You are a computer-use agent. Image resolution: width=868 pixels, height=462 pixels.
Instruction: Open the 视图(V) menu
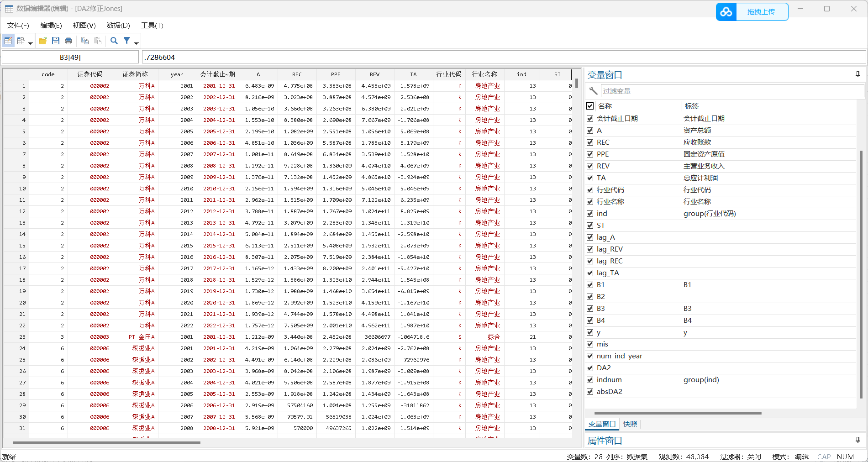(84, 26)
